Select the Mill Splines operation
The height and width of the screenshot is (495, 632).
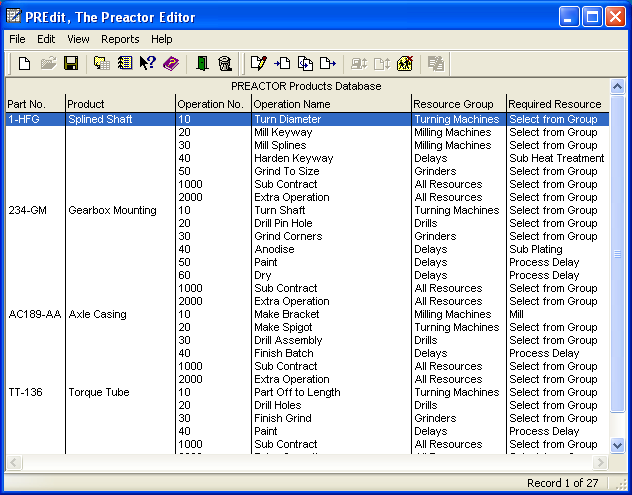click(x=281, y=145)
